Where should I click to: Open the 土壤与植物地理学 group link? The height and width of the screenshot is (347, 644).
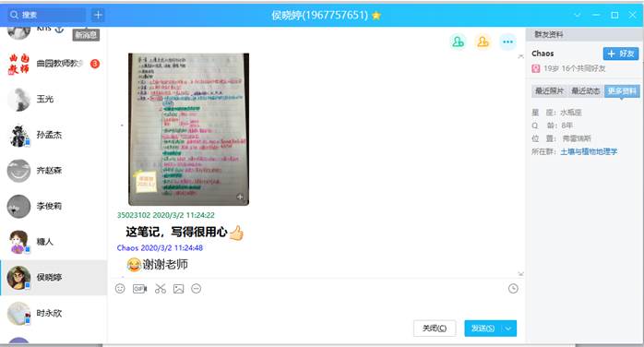click(589, 151)
